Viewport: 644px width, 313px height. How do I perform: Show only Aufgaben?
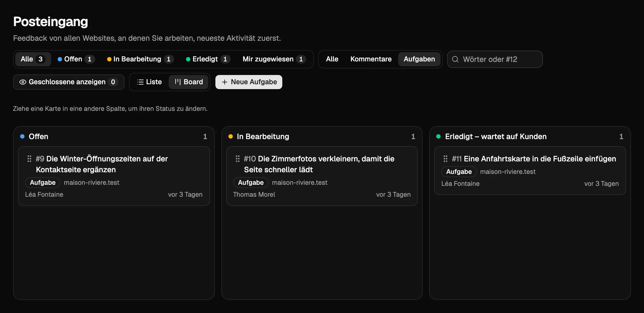[419, 59]
